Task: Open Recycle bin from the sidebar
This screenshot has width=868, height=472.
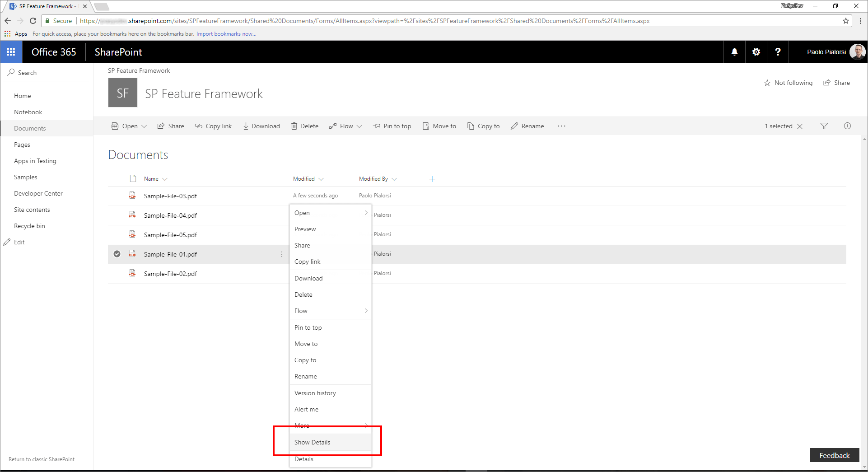Action: [29, 225]
